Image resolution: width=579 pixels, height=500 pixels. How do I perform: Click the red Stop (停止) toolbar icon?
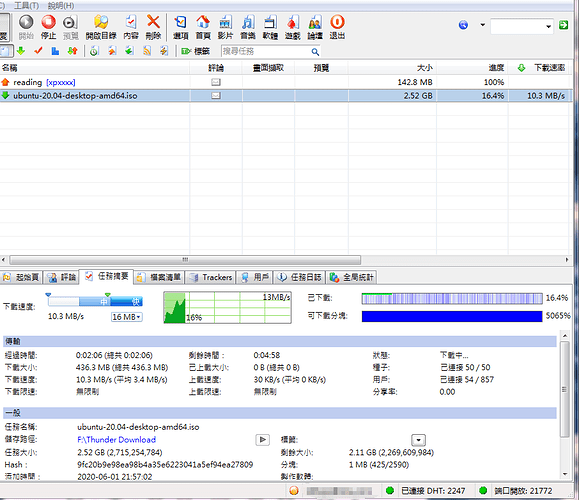click(x=48, y=27)
